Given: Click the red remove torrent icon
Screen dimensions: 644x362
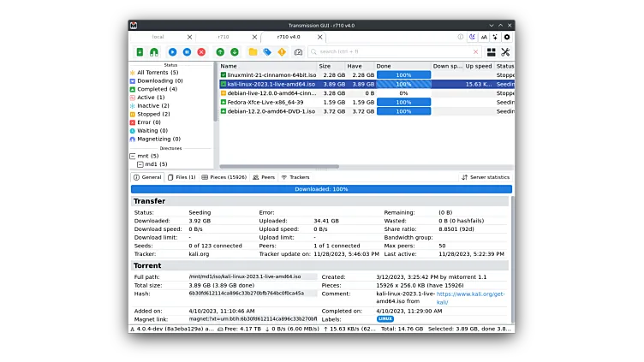Looking at the screenshot, I should pos(201,52).
